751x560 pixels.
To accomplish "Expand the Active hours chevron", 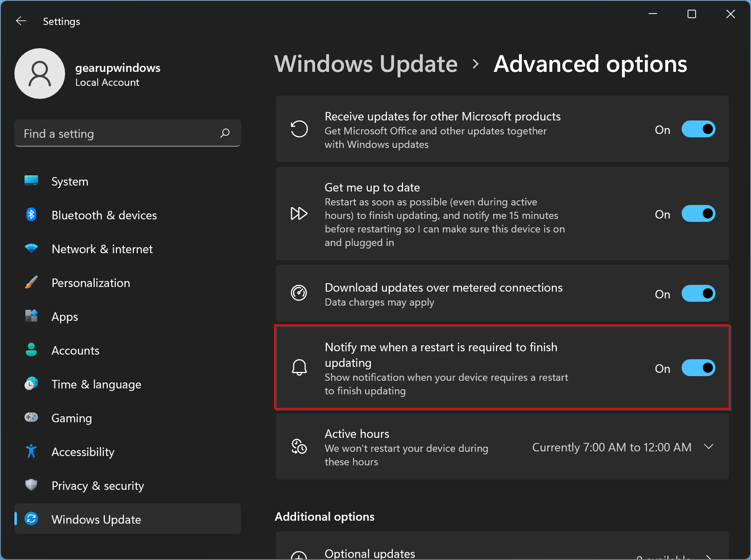I will 709,447.
